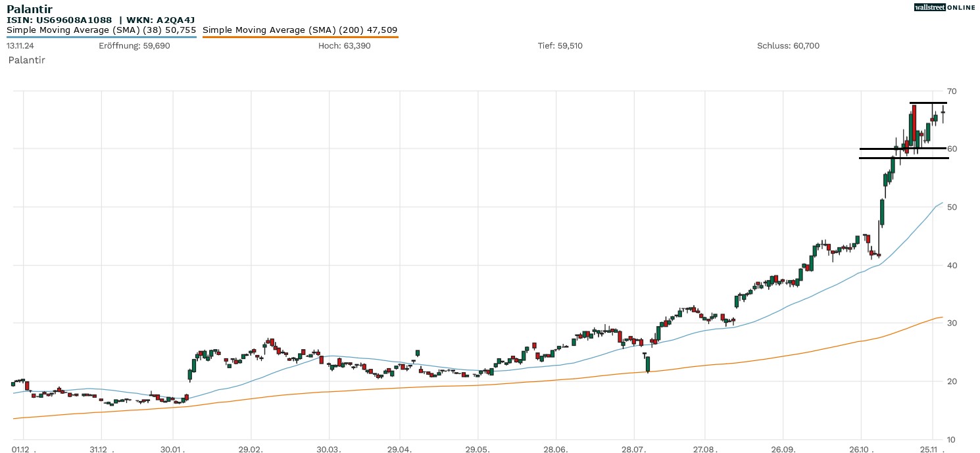
Task: Click the ISIN US69608A1088 text
Action: (59, 20)
